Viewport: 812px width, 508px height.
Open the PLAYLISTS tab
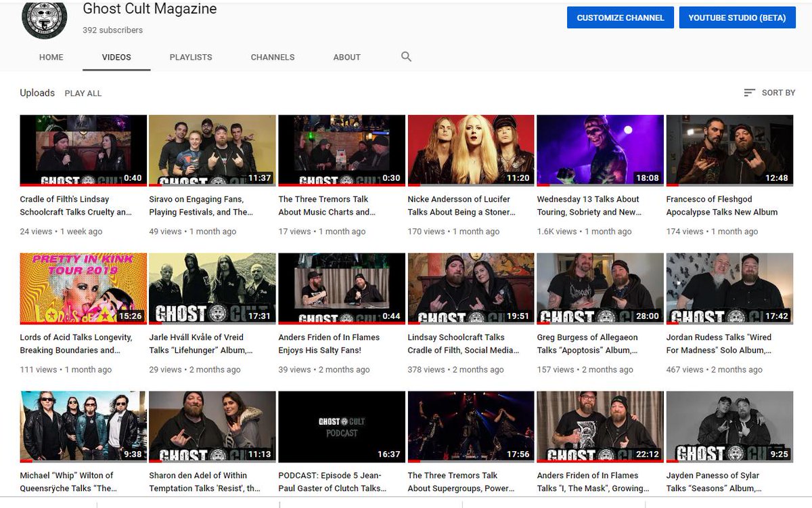tap(190, 57)
